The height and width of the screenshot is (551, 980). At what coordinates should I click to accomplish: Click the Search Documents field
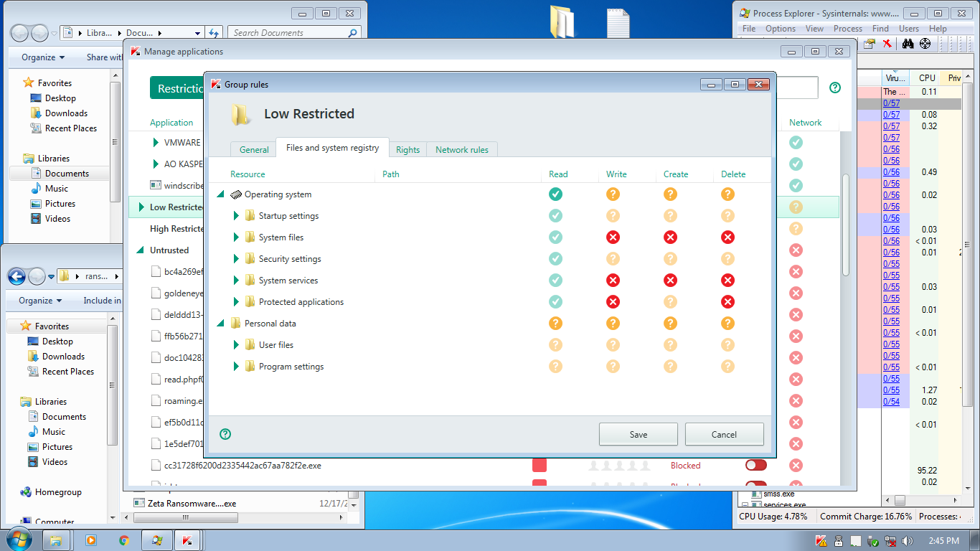tap(294, 33)
